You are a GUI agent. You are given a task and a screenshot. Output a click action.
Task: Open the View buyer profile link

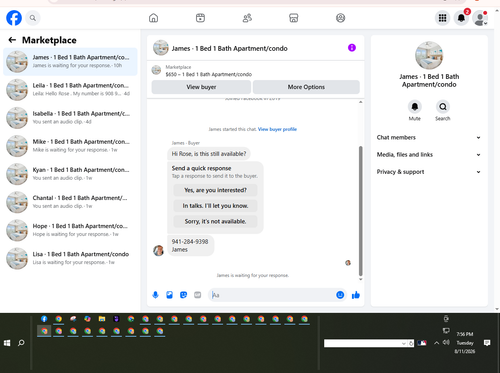[277, 129]
